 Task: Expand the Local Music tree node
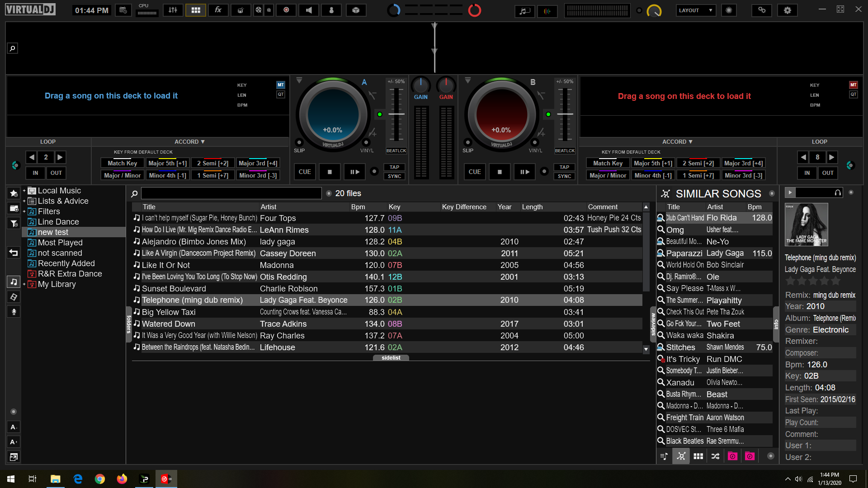(24, 191)
